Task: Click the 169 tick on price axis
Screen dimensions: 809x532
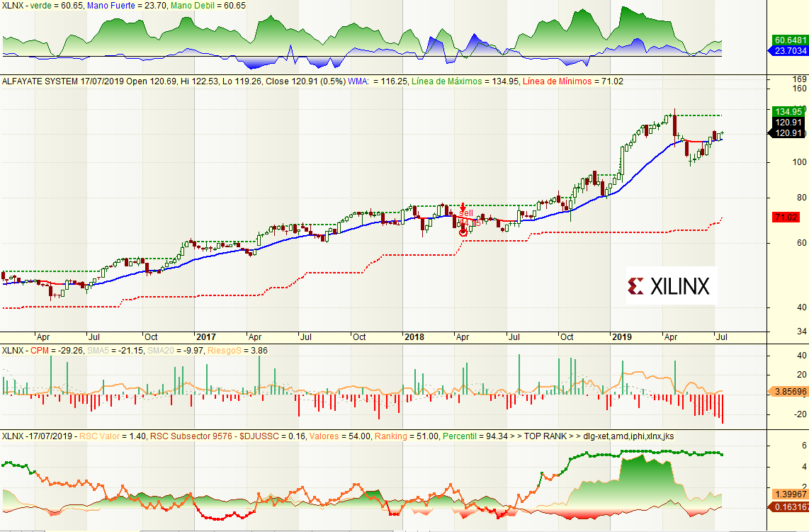Action: tap(798, 79)
